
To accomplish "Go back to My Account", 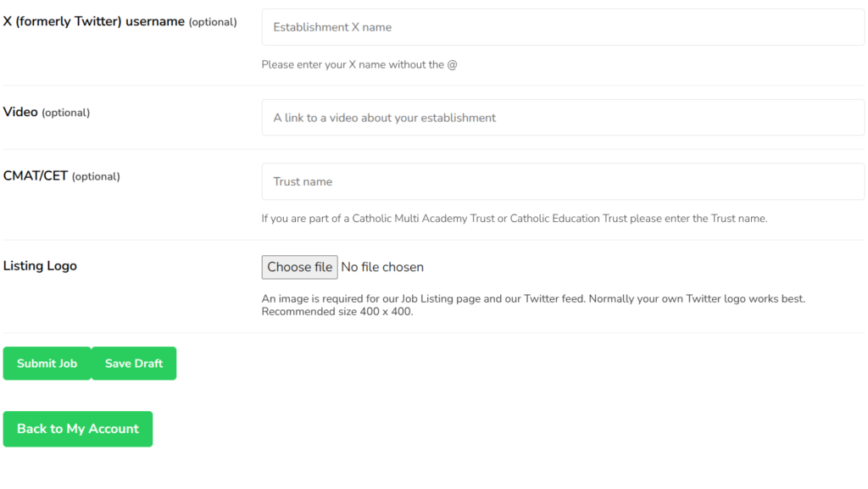I will (78, 429).
